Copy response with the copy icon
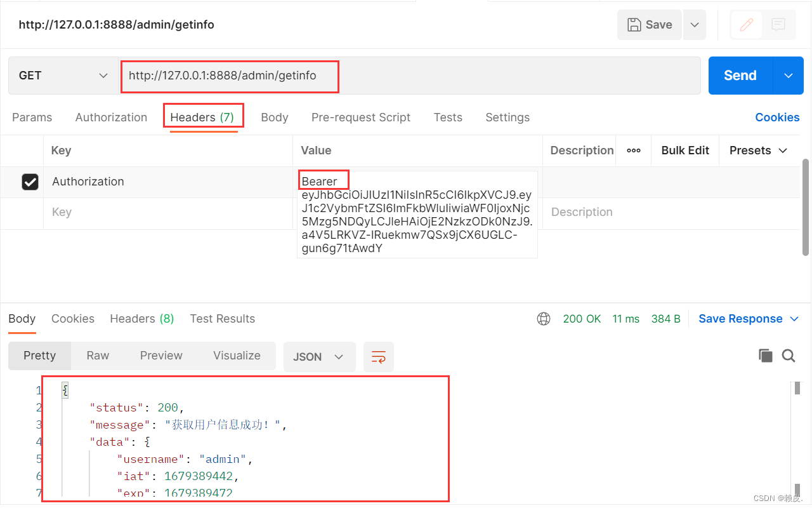This screenshot has height=508, width=812. (766, 356)
